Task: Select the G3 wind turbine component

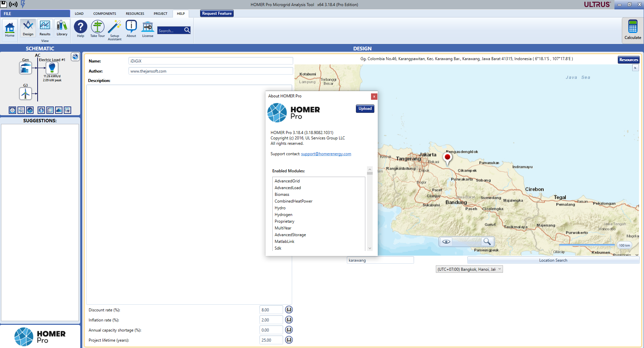Action: (x=26, y=93)
